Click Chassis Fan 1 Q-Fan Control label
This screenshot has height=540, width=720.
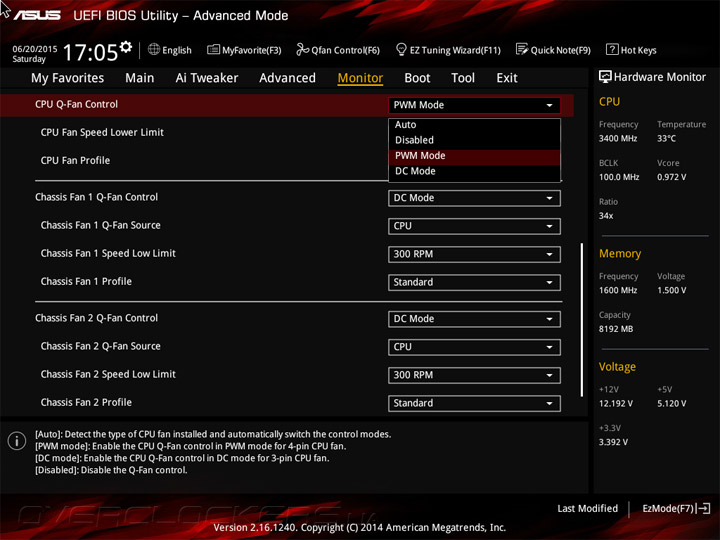coord(96,197)
